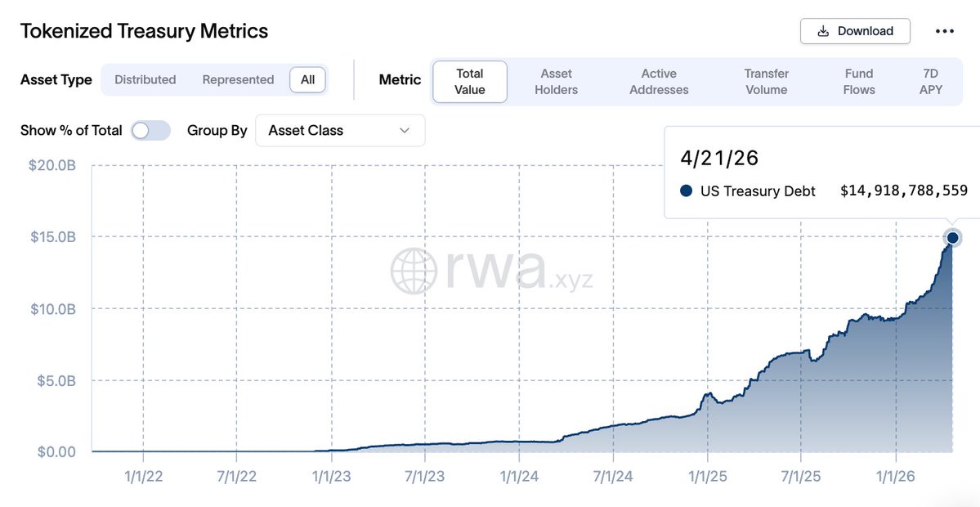Open the three-dot more options menu
980x507 pixels.
tap(944, 31)
